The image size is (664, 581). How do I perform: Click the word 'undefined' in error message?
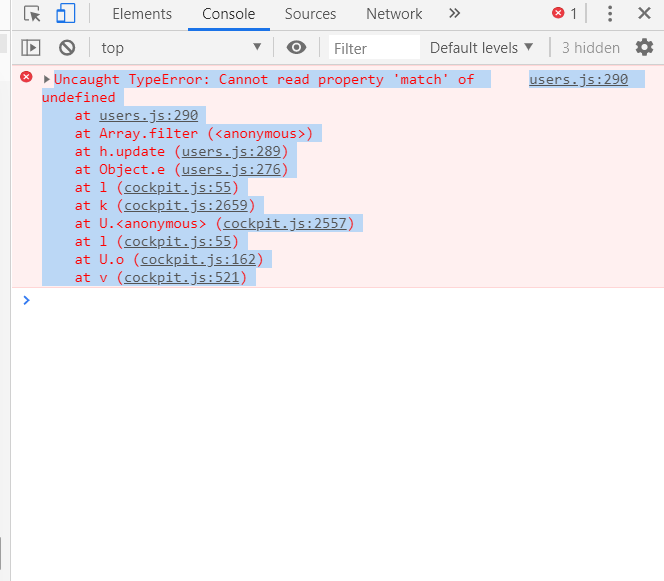[78, 97]
